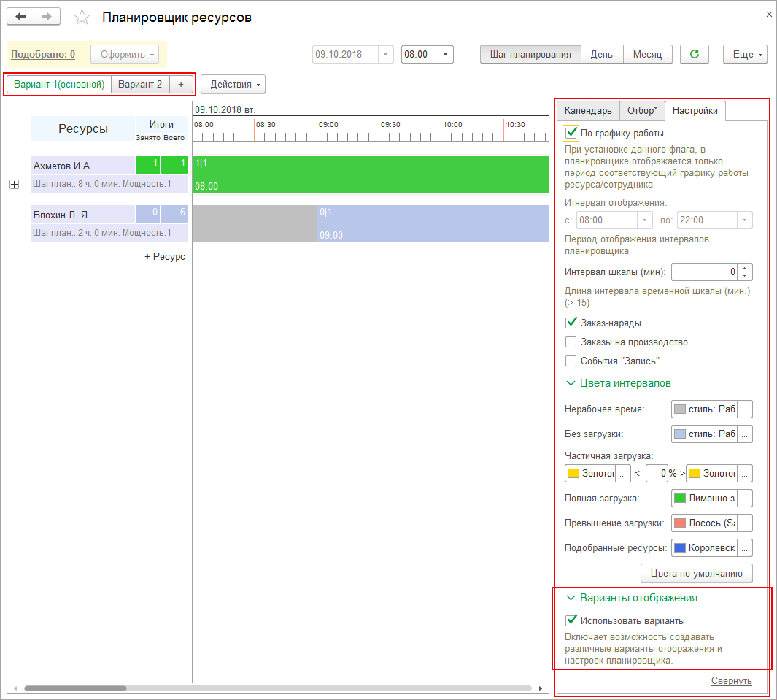The height and width of the screenshot is (700, 777).
Task: Toggle the По графику работы checkbox
Action: [571, 134]
